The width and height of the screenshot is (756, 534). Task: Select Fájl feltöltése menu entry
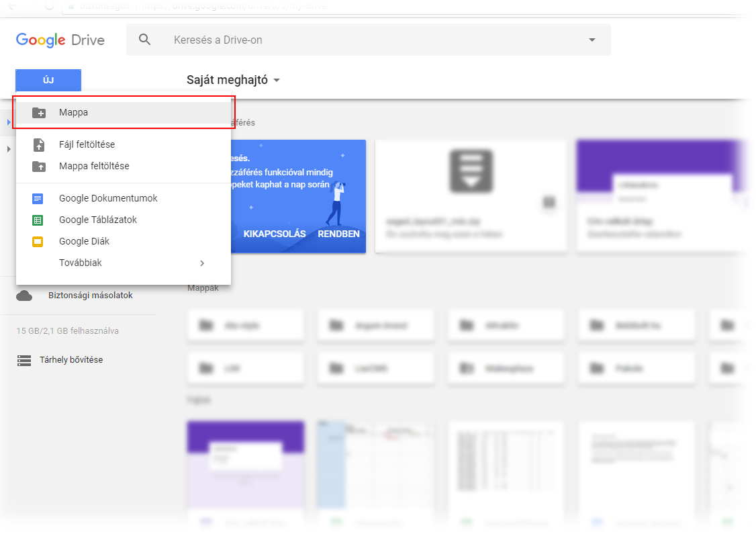87,144
